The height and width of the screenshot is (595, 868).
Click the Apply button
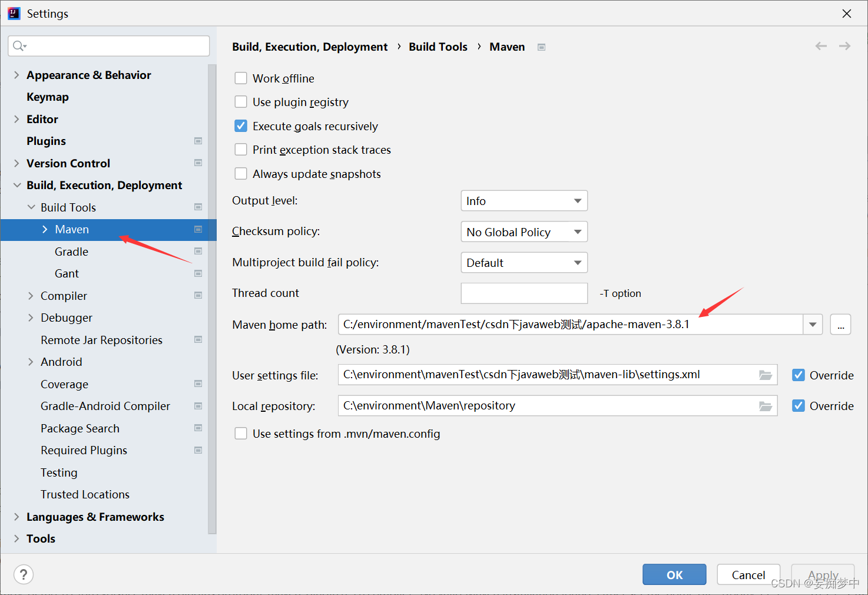click(823, 574)
